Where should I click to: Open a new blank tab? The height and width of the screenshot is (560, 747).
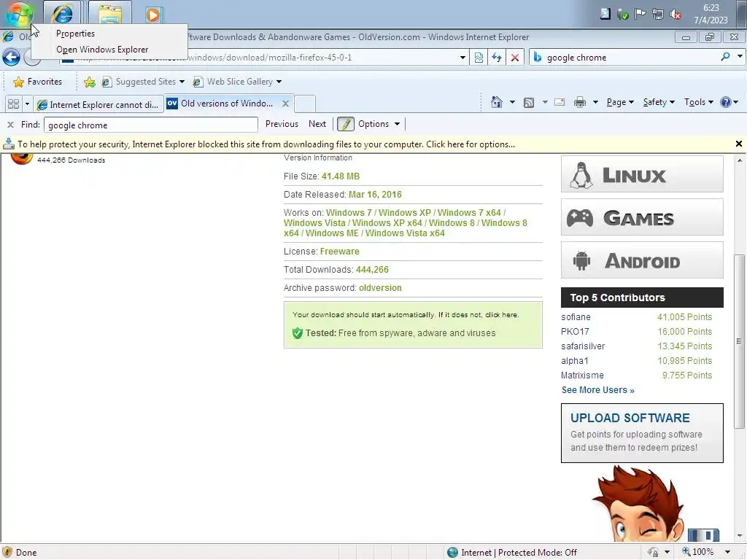(x=305, y=104)
